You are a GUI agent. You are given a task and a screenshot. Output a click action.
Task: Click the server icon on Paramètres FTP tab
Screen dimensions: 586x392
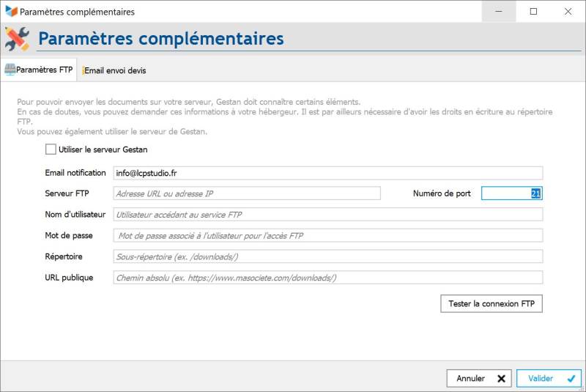(x=10, y=70)
